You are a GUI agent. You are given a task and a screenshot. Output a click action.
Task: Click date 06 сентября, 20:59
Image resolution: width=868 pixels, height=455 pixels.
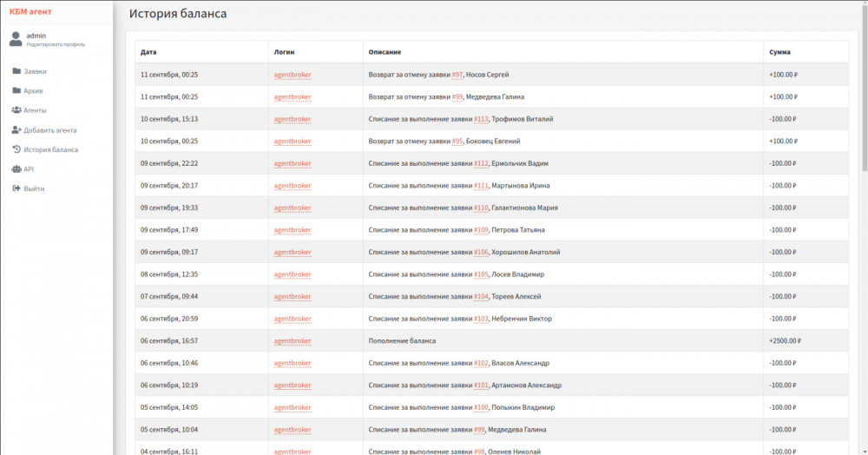[169, 319]
